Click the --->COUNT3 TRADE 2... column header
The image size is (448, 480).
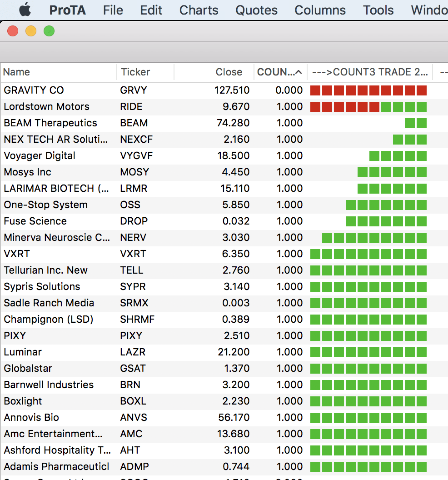[x=370, y=72]
